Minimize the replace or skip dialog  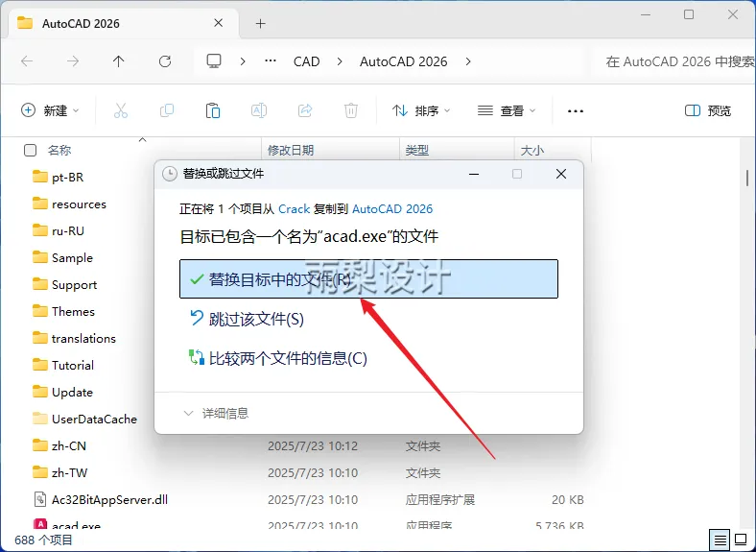click(x=474, y=174)
